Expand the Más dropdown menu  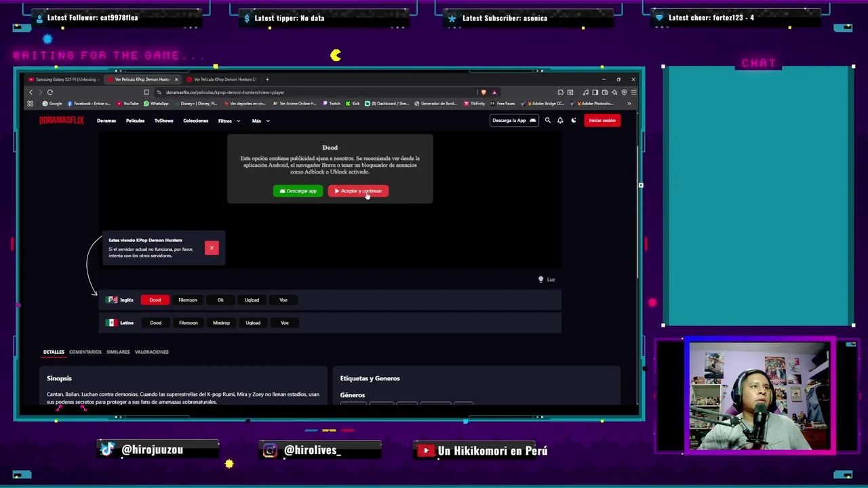tap(261, 121)
